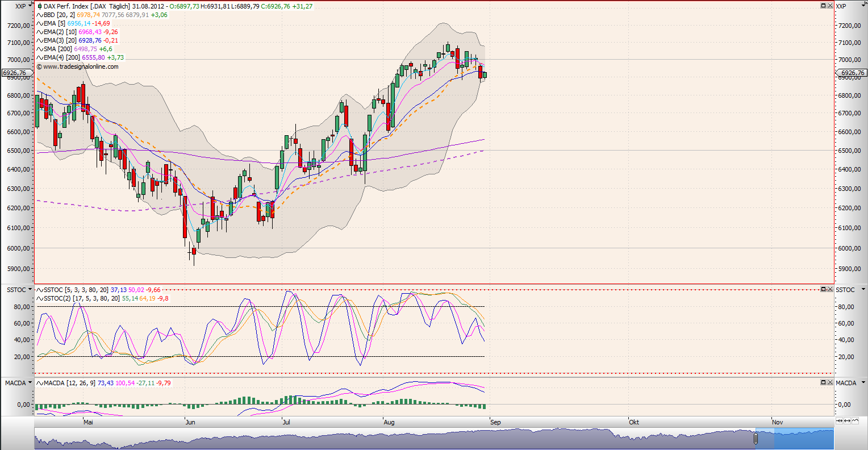
Task: Open the left XXP scale dropdown
Action: coord(30,6)
